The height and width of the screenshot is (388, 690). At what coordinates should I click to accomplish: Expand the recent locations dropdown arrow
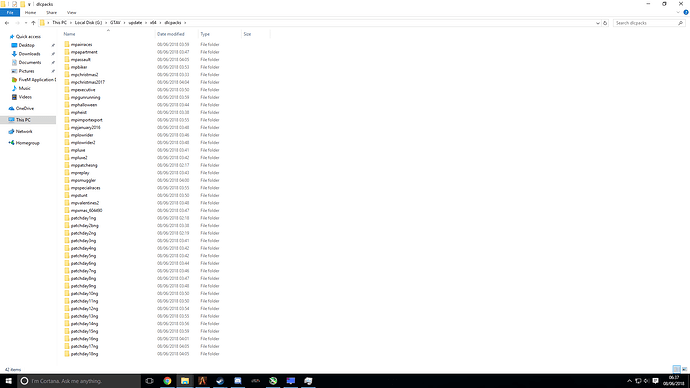point(26,23)
